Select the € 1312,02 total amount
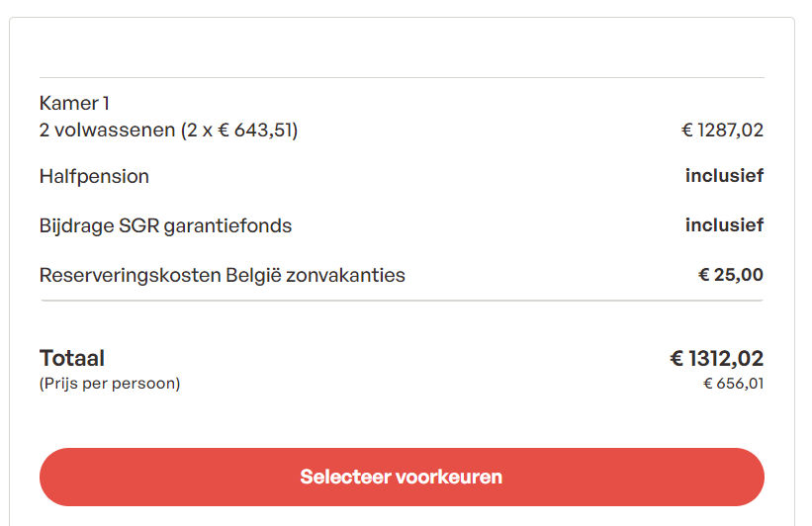Viewport: 812px width, 526px height. pyautogui.click(x=717, y=358)
